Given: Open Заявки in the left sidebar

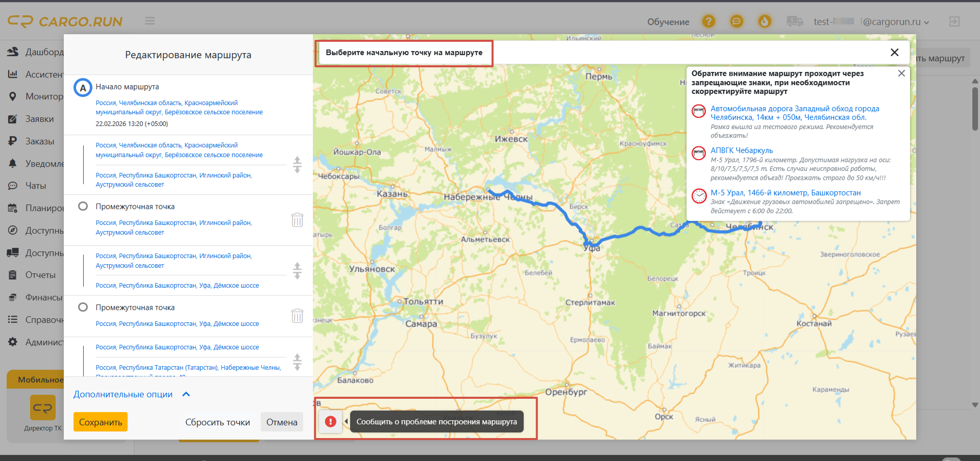Looking at the screenshot, I should click(39, 119).
